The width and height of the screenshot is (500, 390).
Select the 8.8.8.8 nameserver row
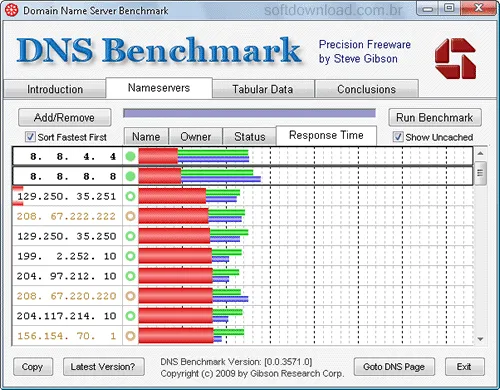[x=243, y=176]
